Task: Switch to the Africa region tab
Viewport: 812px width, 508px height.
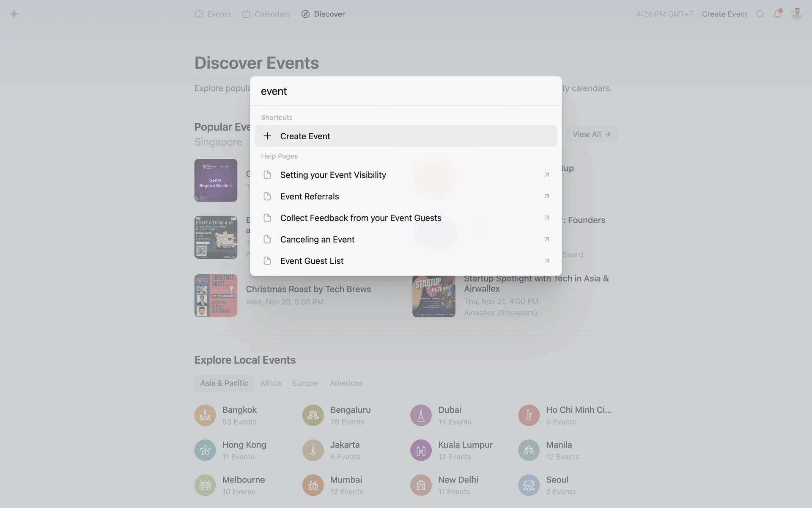Action: (x=270, y=383)
